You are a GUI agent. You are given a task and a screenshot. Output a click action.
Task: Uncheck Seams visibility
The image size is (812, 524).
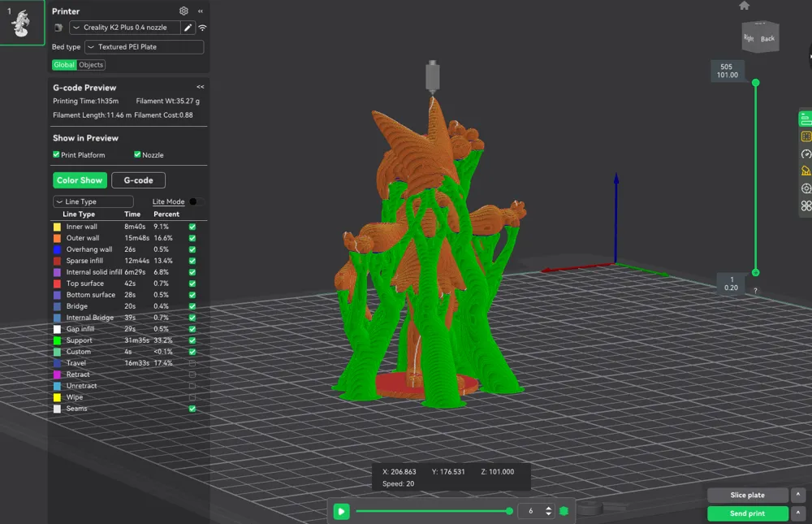[192, 409]
